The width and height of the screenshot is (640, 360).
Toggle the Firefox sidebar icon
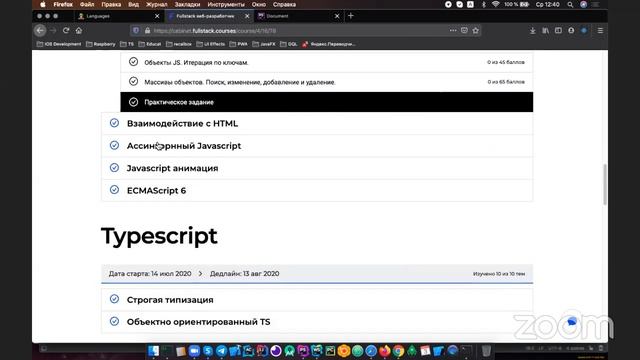[x=558, y=31]
